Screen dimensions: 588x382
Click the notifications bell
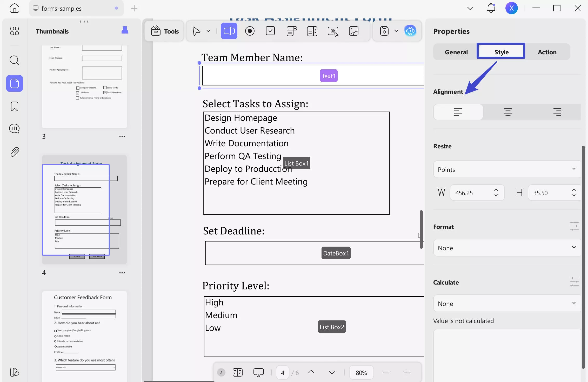pos(491,8)
